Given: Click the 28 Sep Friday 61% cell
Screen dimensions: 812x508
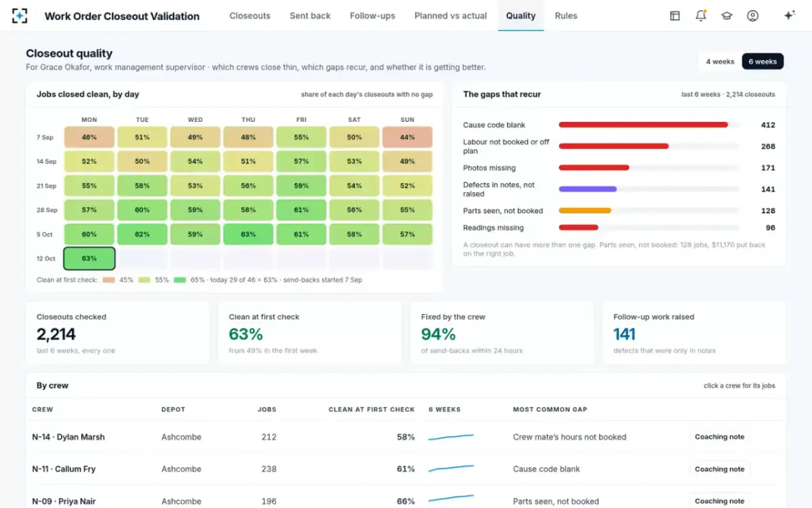Looking at the screenshot, I should click(301, 210).
